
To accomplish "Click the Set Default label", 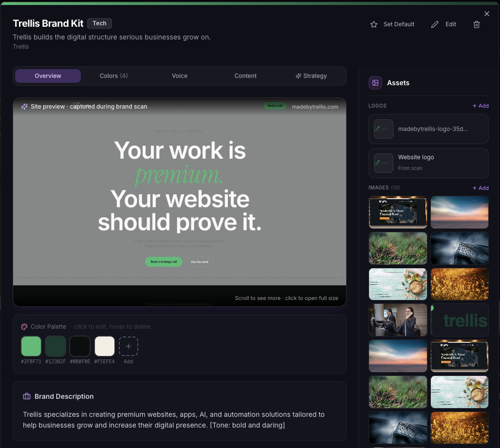I will pos(399,24).
